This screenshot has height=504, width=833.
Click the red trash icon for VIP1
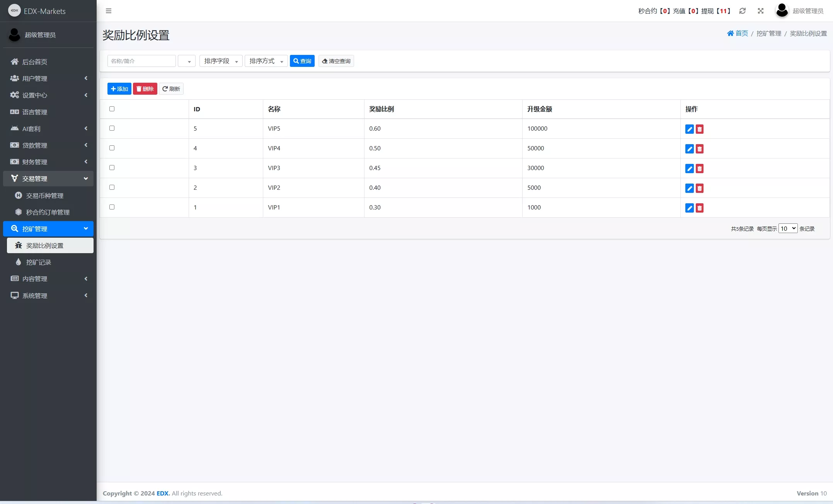pyautogui.click(x=699, y=208)
